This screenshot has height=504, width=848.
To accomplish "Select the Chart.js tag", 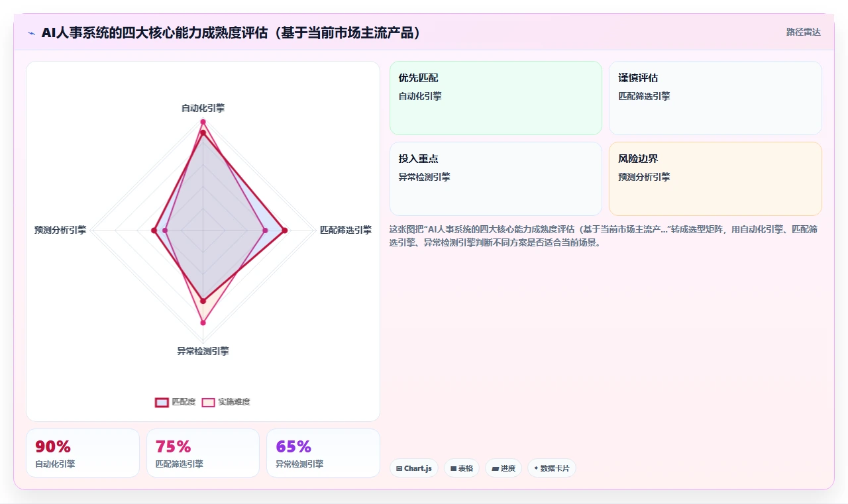I will tap(414, 468).
